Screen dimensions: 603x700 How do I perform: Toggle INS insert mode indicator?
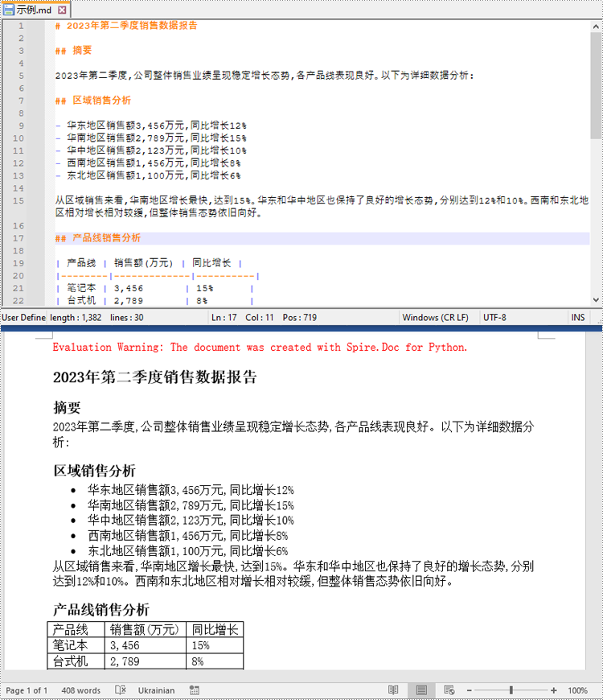578,317
